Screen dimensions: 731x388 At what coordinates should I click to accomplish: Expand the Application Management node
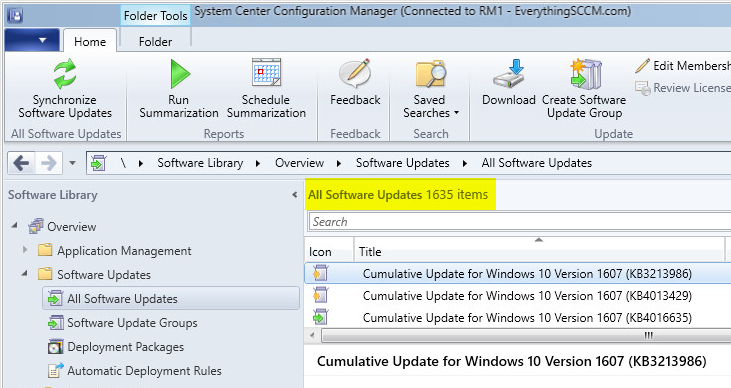click(x=25, y=250)
